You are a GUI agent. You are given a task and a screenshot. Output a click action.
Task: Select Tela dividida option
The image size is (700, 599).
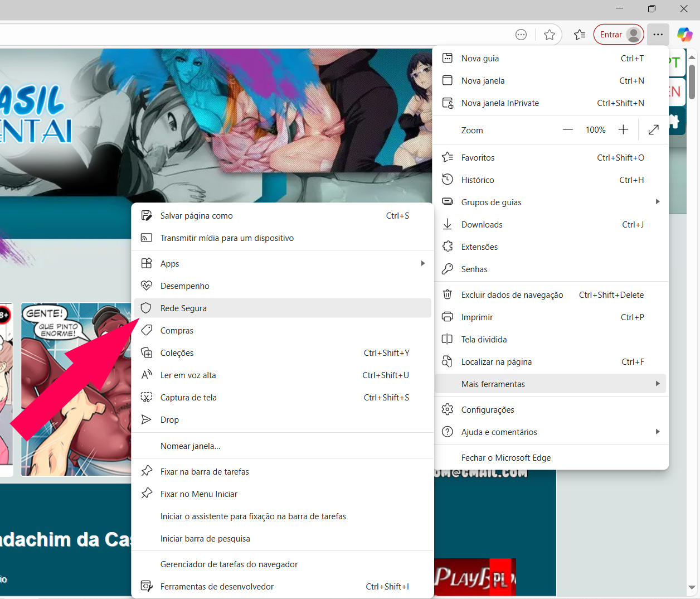tap(551, 340)
